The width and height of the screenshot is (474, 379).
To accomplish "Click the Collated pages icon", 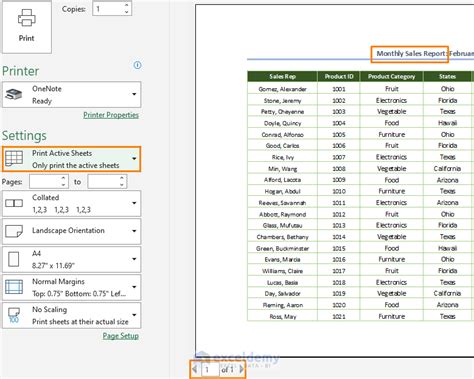I will coord(14,203).
